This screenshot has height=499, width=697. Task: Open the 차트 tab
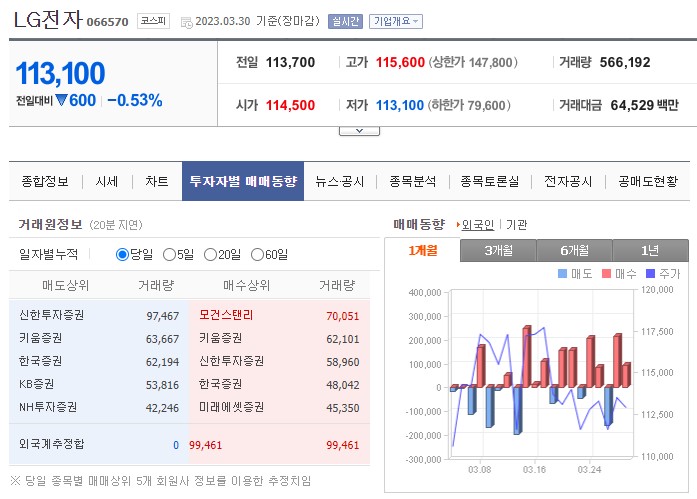click(156, 181)
